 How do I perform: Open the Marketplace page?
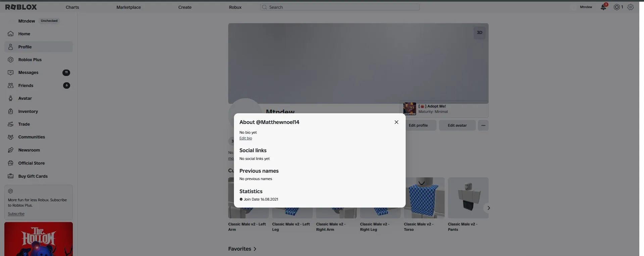[129, 7]
